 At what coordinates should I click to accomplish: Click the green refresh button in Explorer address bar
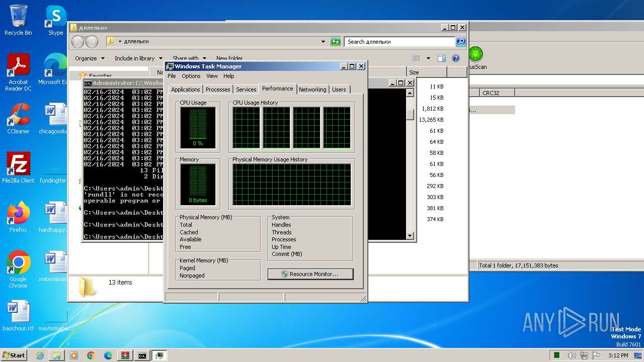[336, 42]
